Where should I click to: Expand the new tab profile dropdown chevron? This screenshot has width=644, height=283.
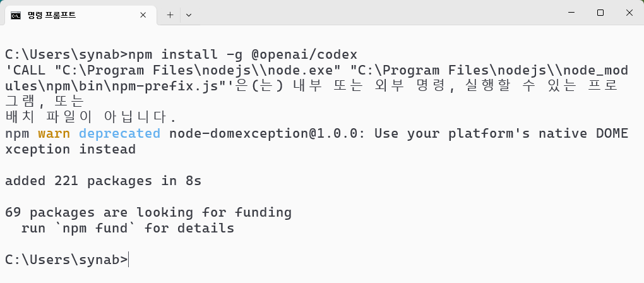click(189, 15)
